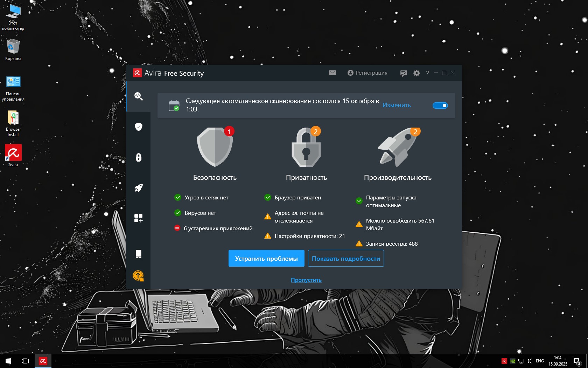Click the Avira taskbar button
The width and height of the screenshot is (588, 368).
tap(43, 361)
